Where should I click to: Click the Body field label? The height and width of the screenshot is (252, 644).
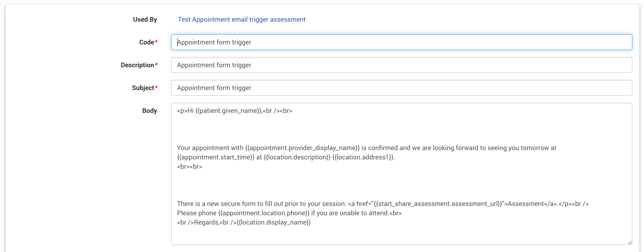point(149,111)
